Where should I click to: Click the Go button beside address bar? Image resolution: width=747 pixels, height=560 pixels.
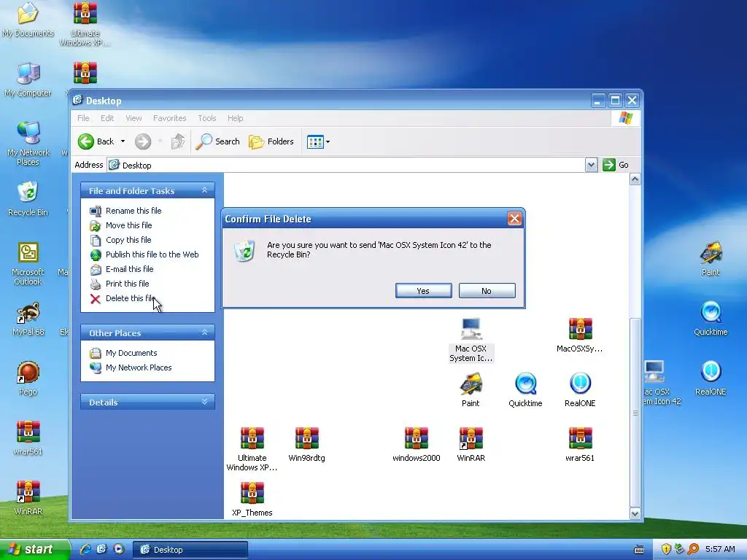click(616, 165)
